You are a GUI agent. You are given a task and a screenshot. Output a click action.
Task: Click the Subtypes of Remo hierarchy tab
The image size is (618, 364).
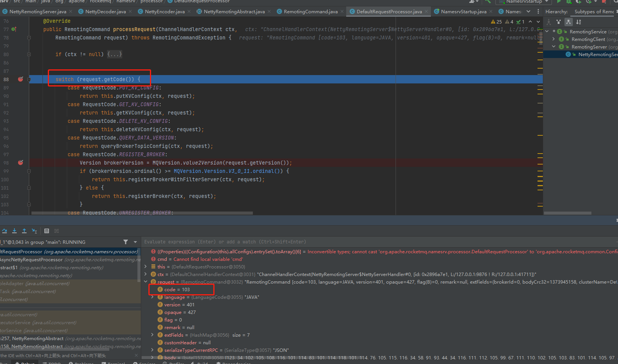pos(594,12)
